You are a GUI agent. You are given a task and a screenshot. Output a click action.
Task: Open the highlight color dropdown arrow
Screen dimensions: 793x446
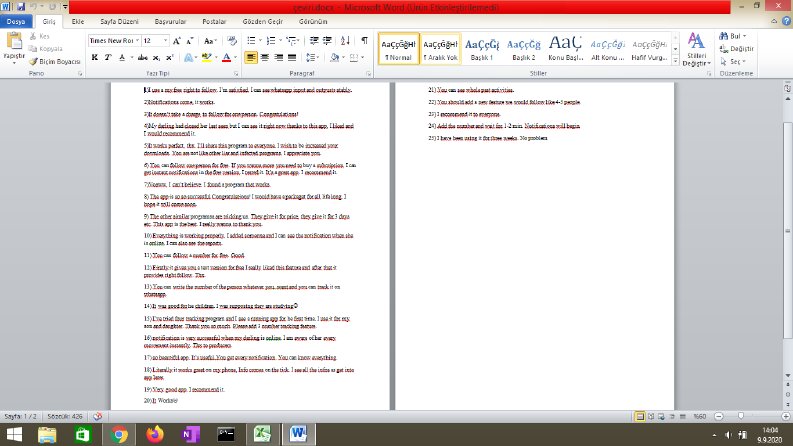(216, 58)
